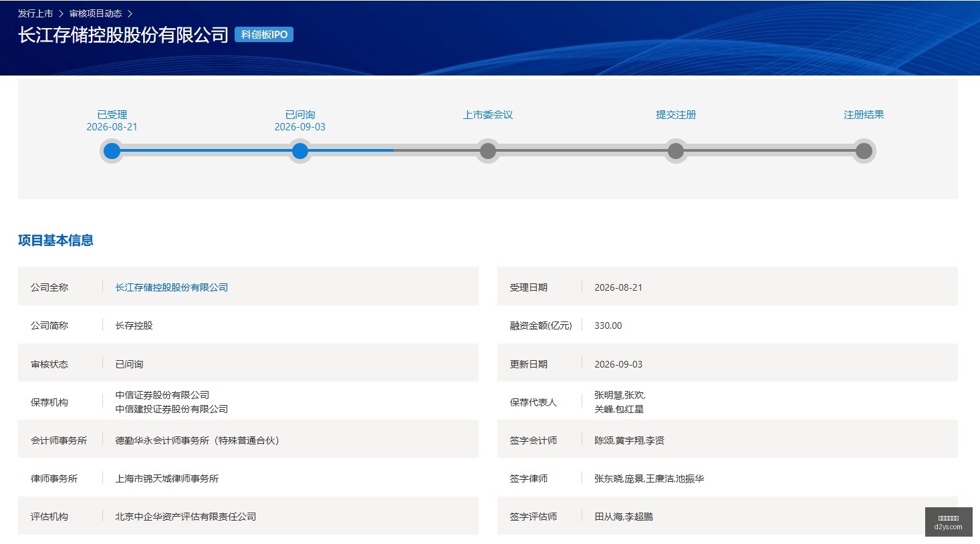
Task: Select the 提交注册 timeline node
Action: point(676,151)
